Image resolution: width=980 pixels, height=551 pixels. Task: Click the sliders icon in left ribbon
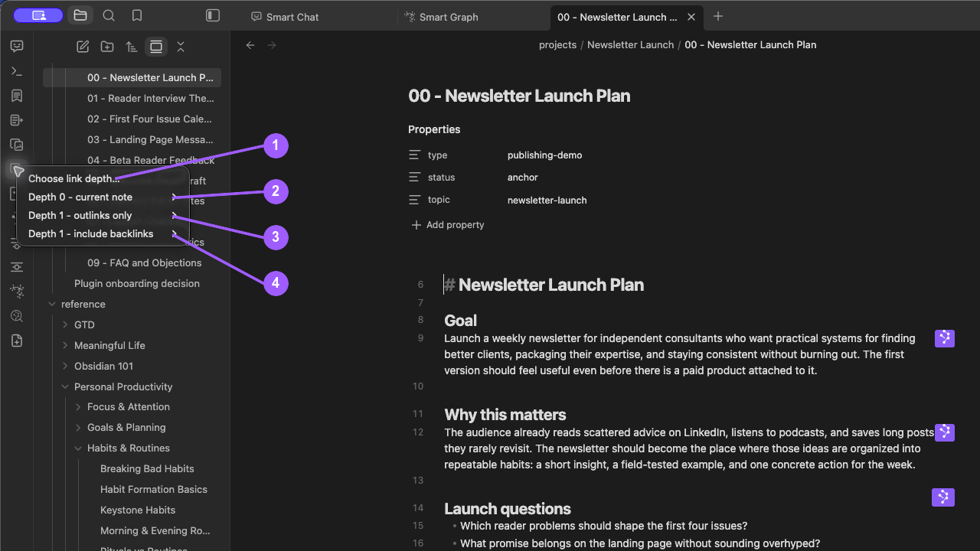(x=17, y=267)
